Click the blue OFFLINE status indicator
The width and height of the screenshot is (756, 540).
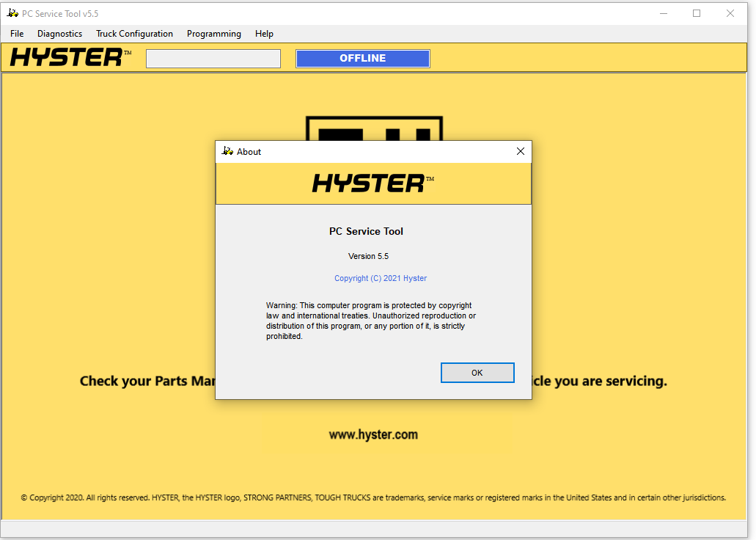pyautogui.click(x=362, y=59)
